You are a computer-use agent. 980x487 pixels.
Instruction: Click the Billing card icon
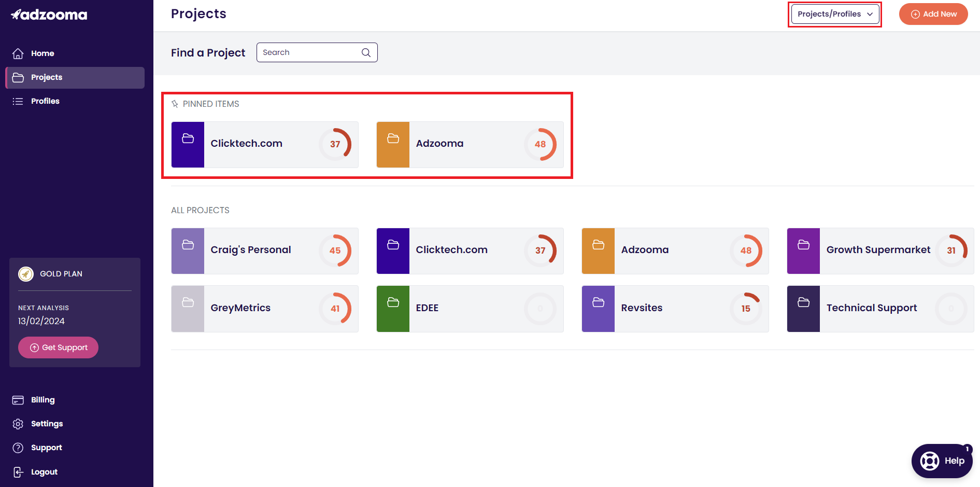[x=18, y=400]
